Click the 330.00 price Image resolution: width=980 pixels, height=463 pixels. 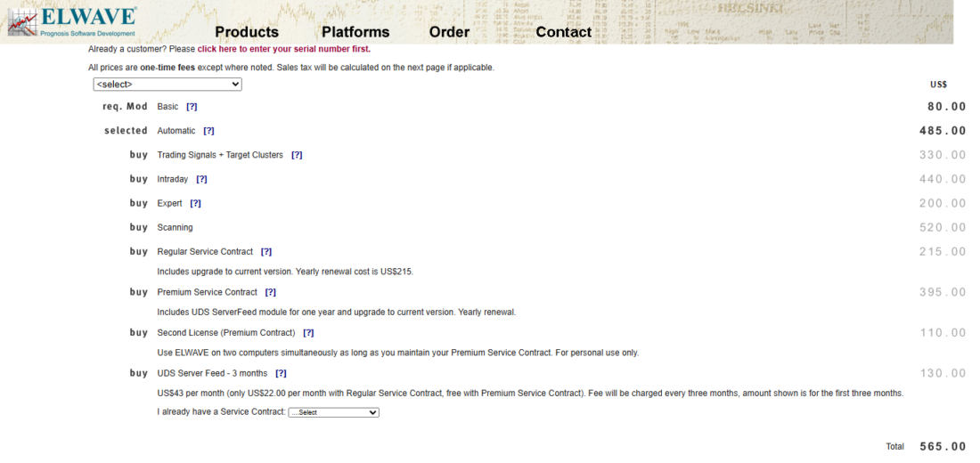pyautogui.click(x=943, y=155)
